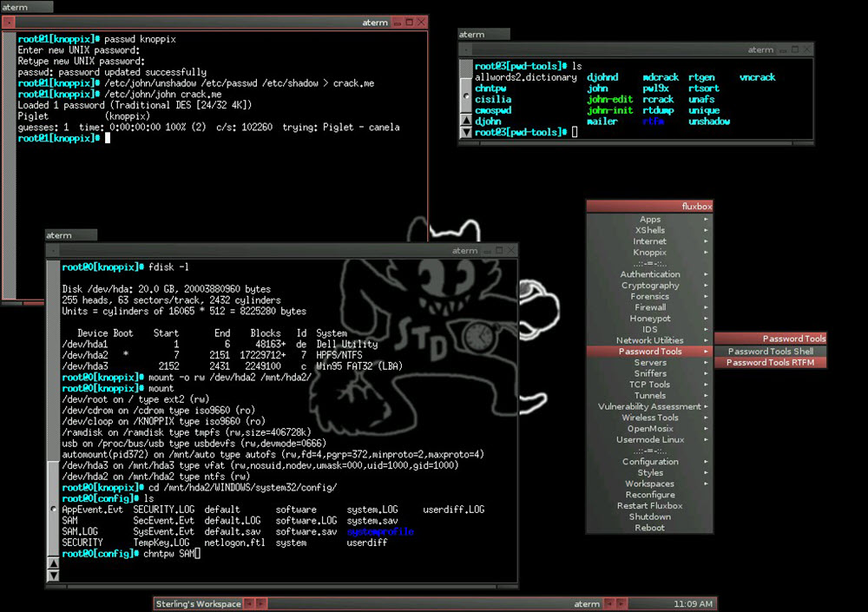
Task: Open the Knoppix menu entry
Action: coord(650,253)
